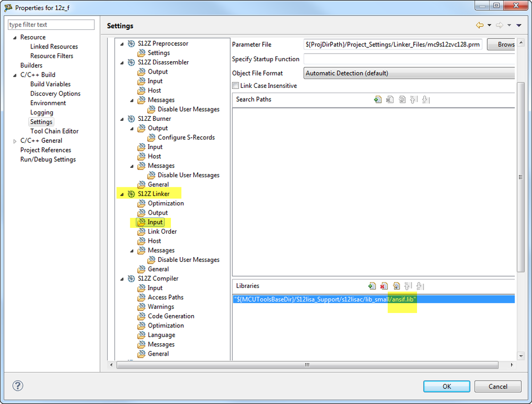Screen dimensions: 532x404
Task: Move library down icon in Libraries
Action: tap(420, 286)
